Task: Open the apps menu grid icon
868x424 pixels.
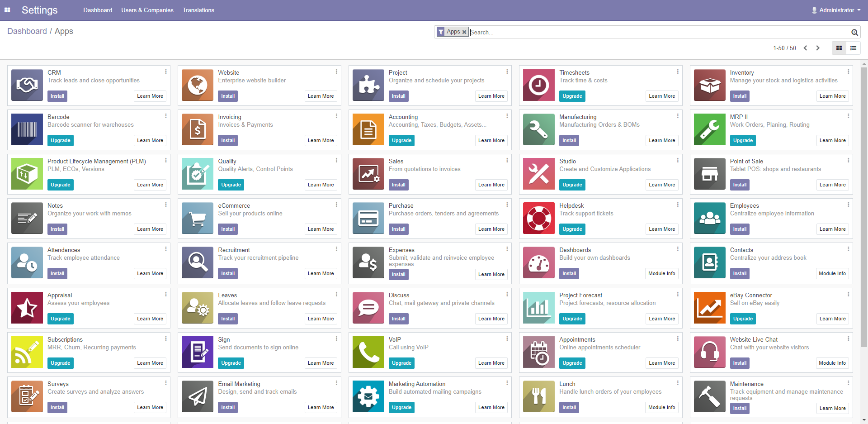Action: click(x=7, y=10)
